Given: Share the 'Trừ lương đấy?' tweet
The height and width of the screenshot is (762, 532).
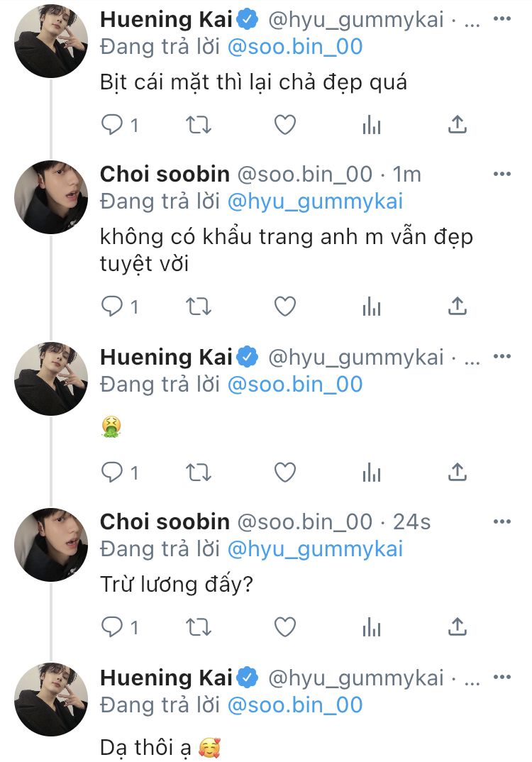Looking at the screenshot, I should click(458, 626).
